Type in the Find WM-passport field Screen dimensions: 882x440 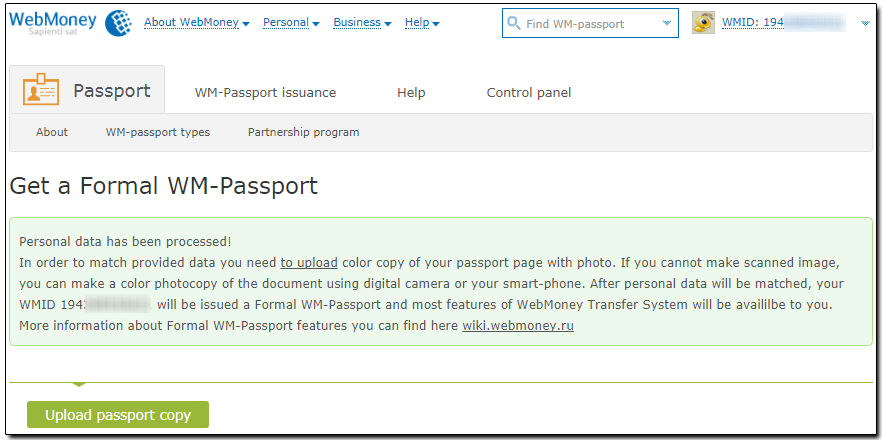pos(590,23)
